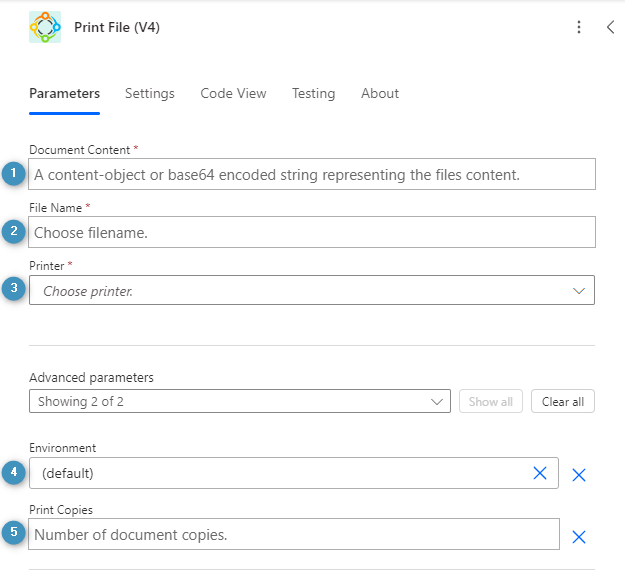Remove the Print Copies advanced parameter
The height and width of the screenshot is (582, 625).
[579, 537]
